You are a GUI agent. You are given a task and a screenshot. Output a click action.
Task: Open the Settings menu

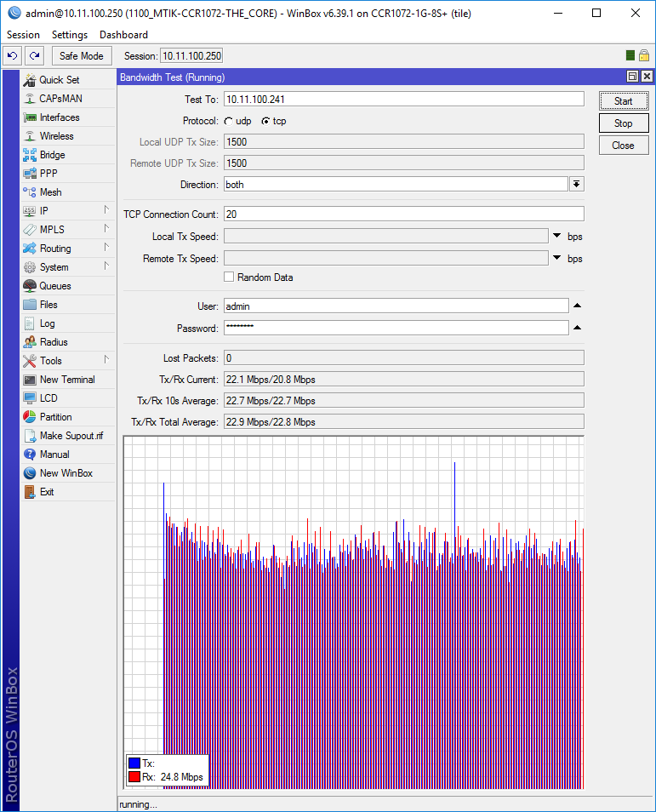click(70, 35)
